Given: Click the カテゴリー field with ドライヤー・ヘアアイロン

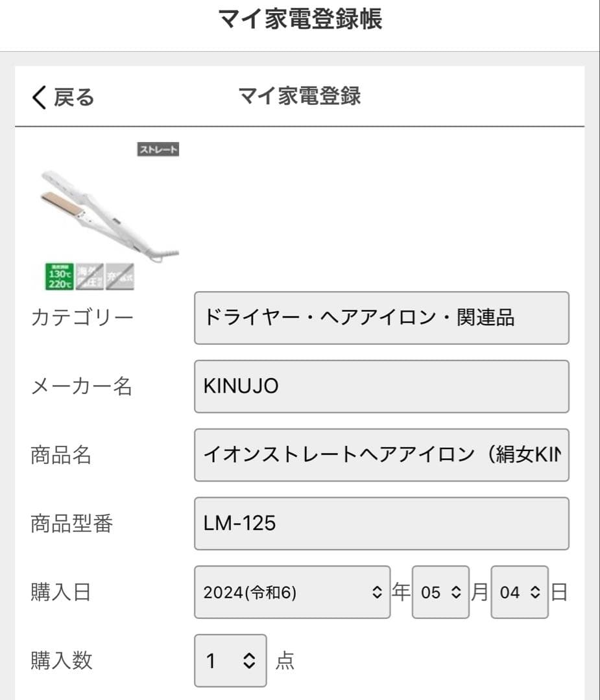Looking at the screenshot, I should pyautogui.click(x=381, y=318).
